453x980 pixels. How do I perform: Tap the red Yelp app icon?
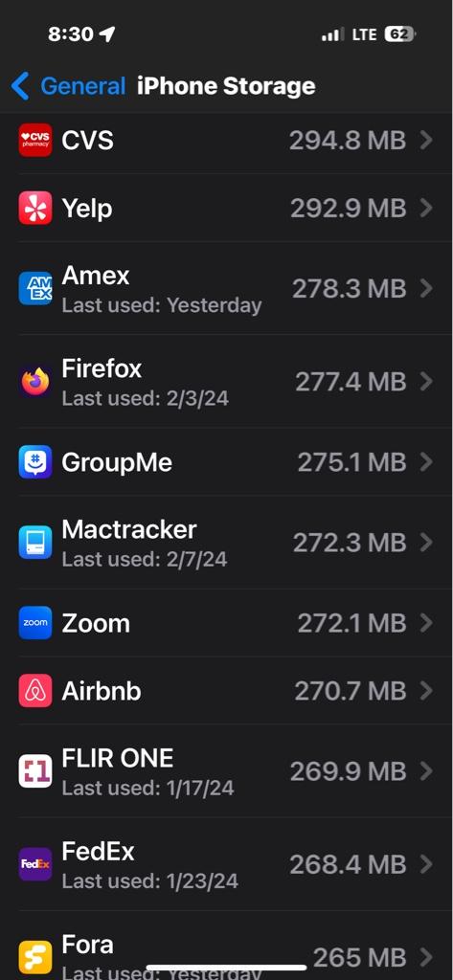(35, 208)
